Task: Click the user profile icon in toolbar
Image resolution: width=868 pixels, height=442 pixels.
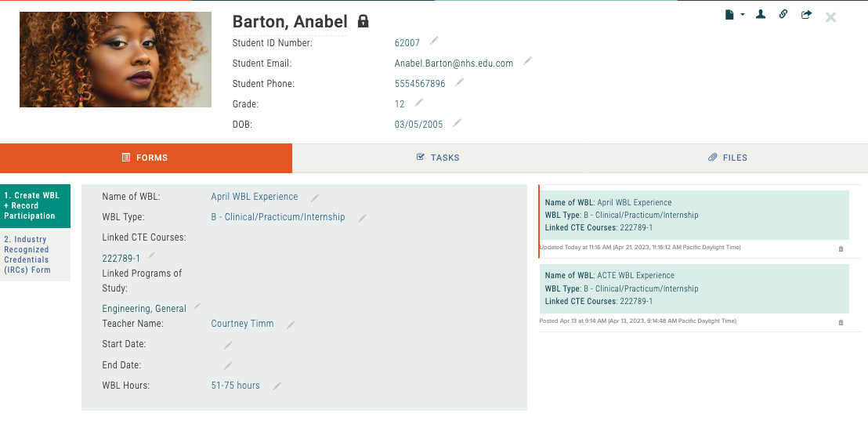Action: pos(761,14)
